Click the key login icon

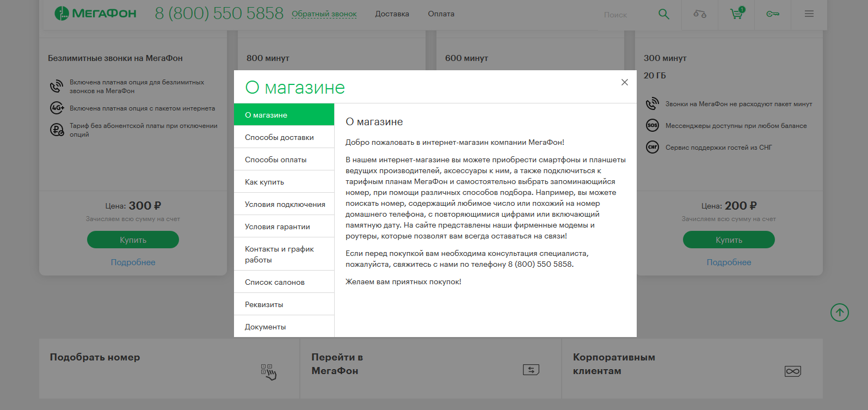point(773,14)
